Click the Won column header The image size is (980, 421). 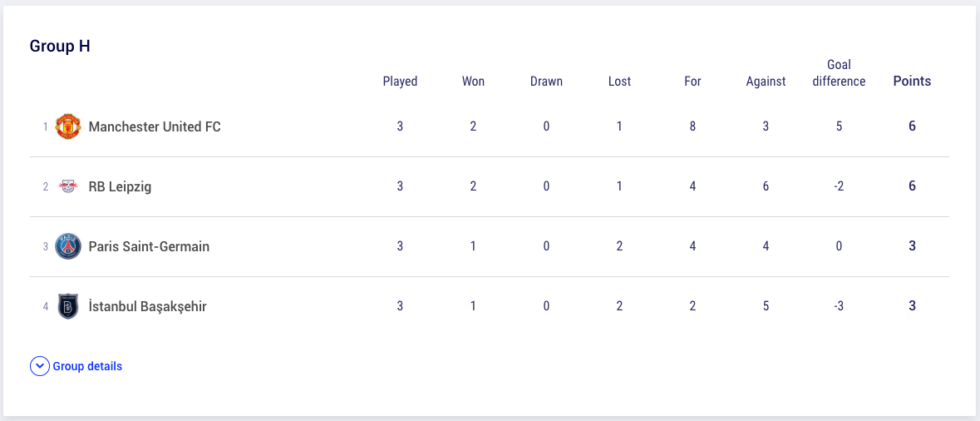473,82
